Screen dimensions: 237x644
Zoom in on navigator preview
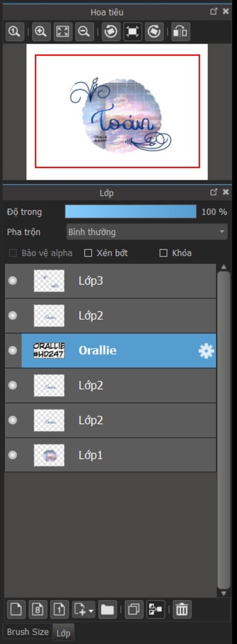(41, 32)
